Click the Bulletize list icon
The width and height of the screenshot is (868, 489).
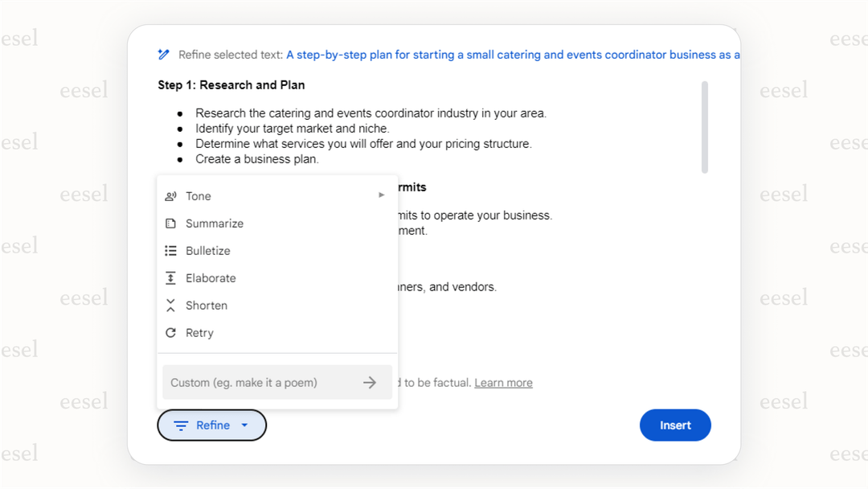(170, 250)
